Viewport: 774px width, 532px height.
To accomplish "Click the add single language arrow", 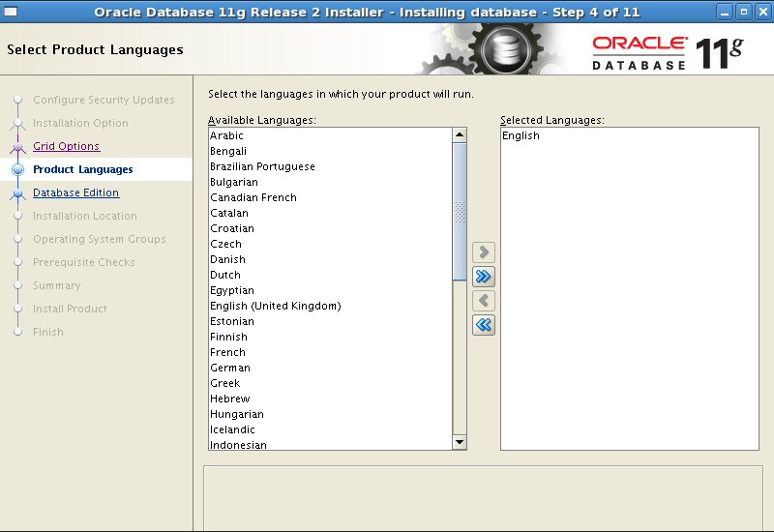I will [x=483, y=252].
